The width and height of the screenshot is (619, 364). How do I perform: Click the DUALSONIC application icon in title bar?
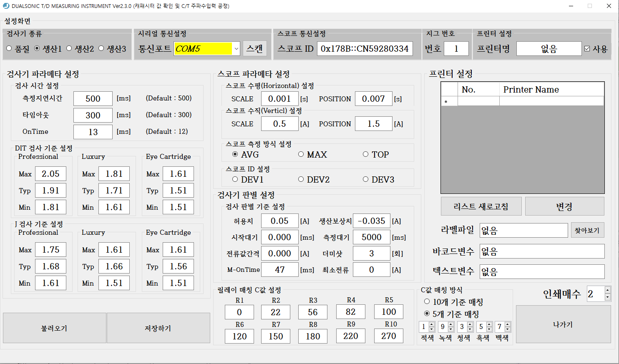pyautogui.click(x=5, y=6)
